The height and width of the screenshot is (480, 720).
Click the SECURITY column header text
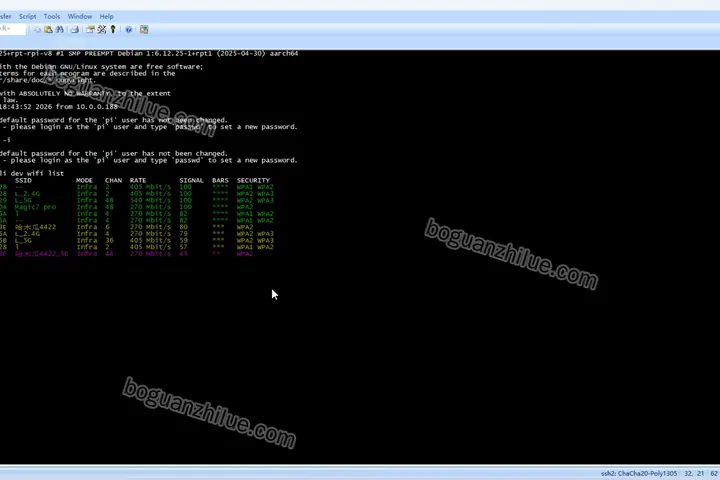tap(253, 181)
